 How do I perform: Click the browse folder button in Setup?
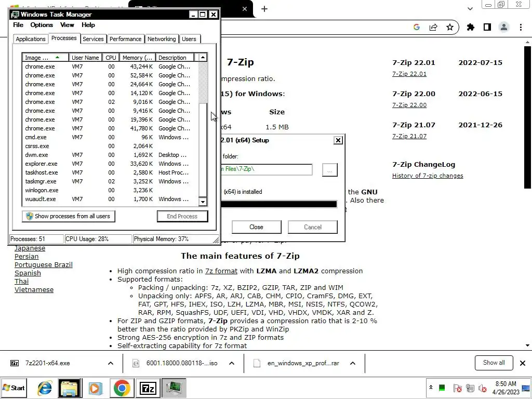tap(329, 170)
